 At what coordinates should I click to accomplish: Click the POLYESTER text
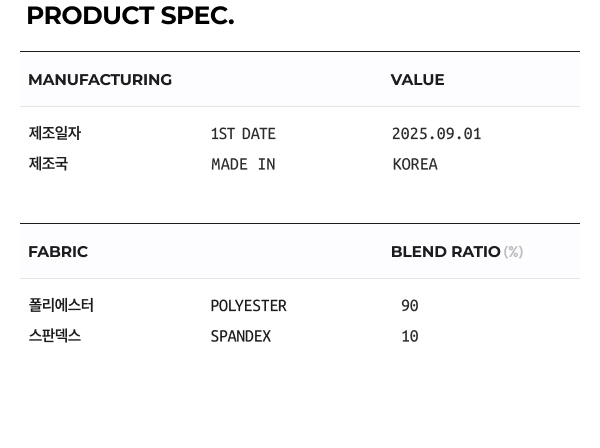tap(248, 306)
